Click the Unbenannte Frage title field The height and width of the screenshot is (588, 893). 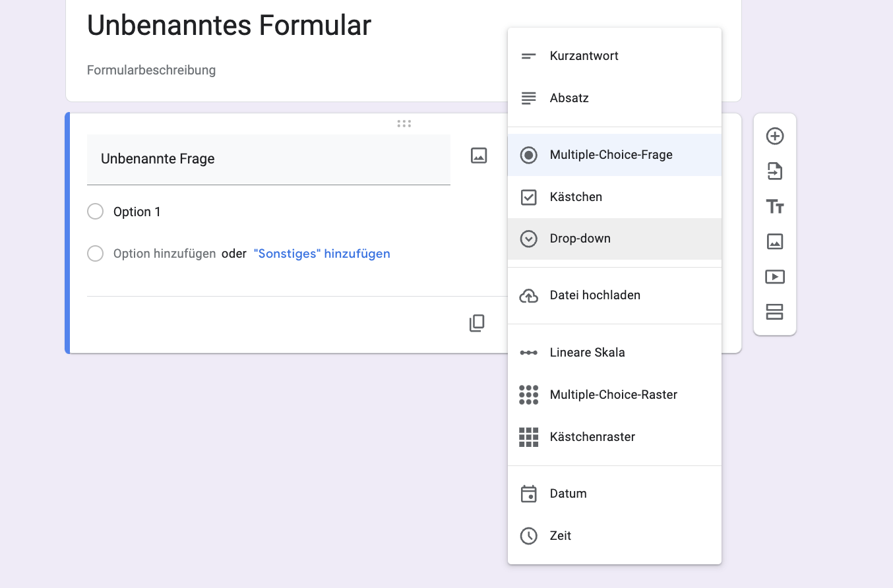tap(268, 159)
